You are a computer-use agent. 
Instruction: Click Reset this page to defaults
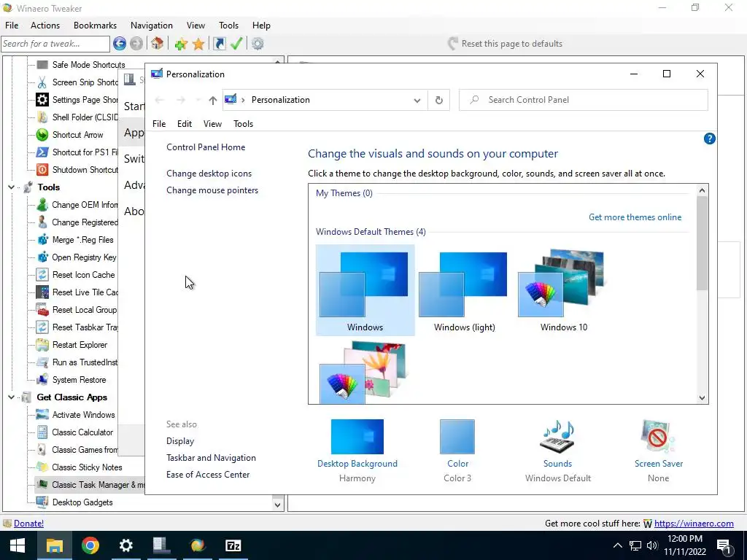[x=505, y=44]
